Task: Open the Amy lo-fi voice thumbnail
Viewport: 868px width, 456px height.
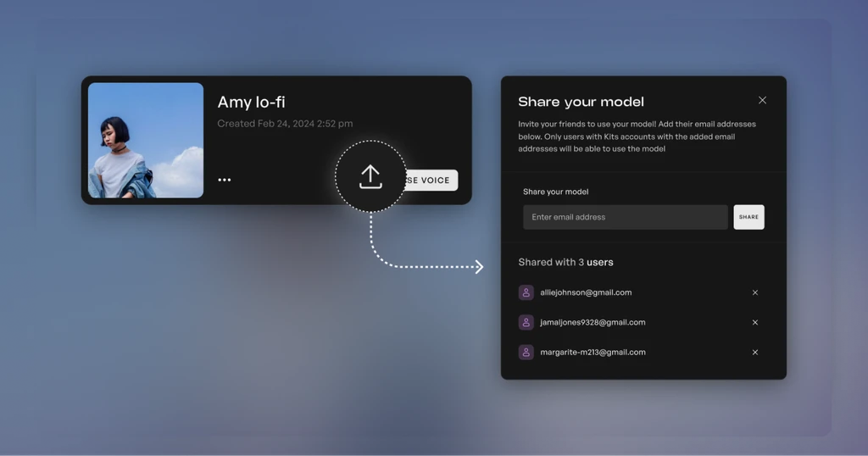Action: (x=146, y=140)
